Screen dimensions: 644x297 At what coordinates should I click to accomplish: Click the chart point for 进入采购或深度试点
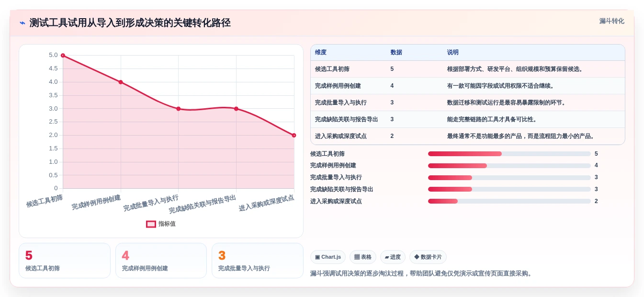pyautogui.click(x=294, y=135)
